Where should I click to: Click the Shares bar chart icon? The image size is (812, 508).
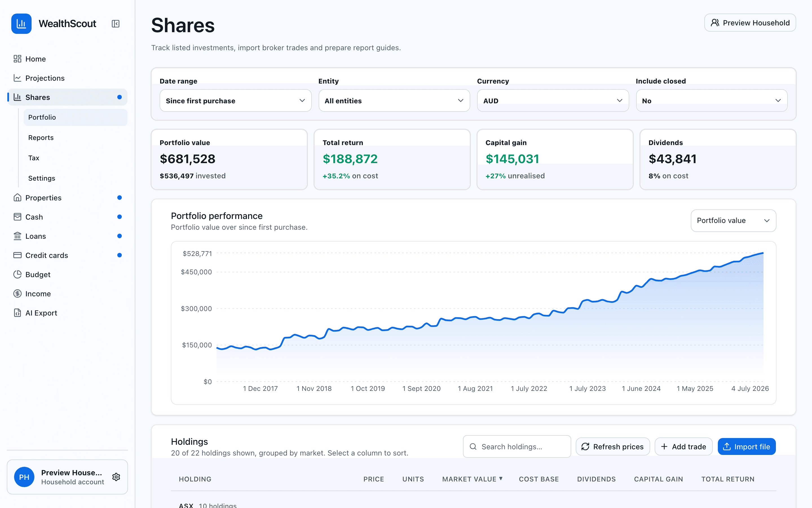pos(17,97)
